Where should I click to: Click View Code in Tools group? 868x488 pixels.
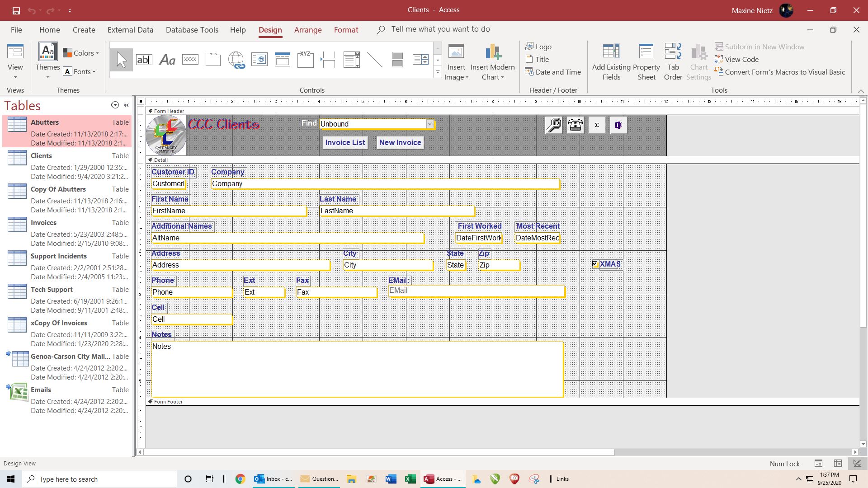737,59
